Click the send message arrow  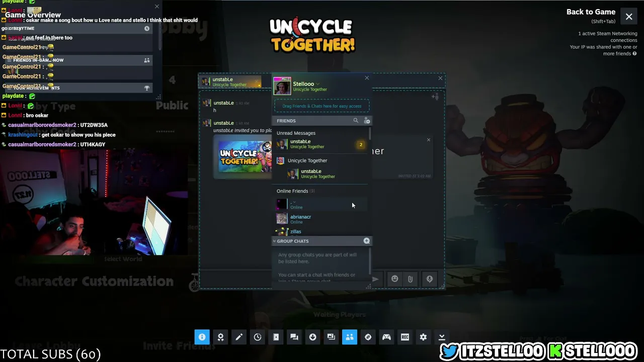tap(375, 279)
